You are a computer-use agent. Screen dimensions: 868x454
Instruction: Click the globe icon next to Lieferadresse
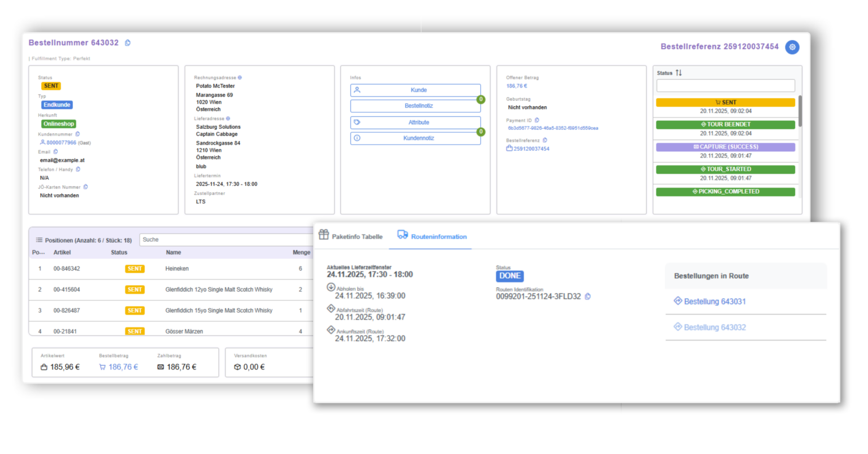pyautogui.click(x=228, y=119)
